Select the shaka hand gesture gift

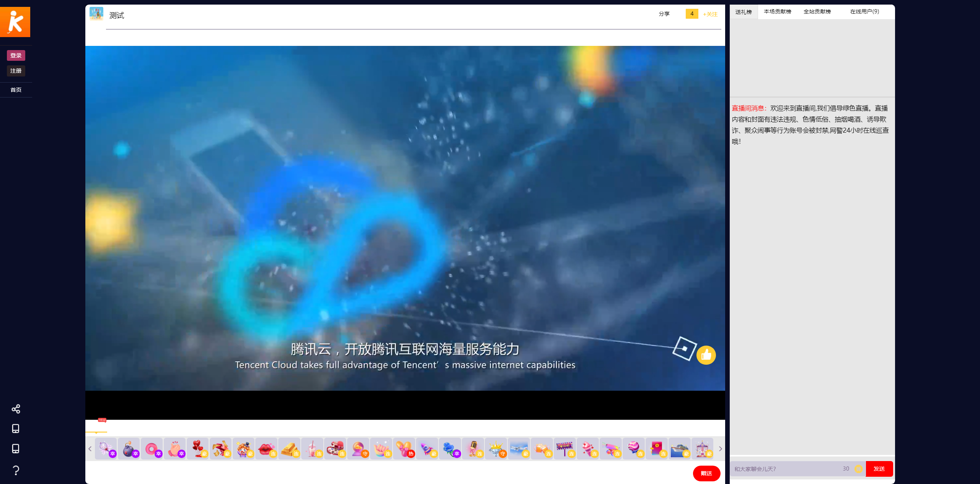coord(381,448)
